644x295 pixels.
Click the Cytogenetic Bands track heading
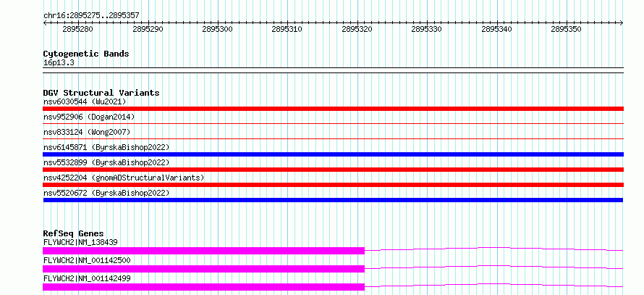pos(86,54)
